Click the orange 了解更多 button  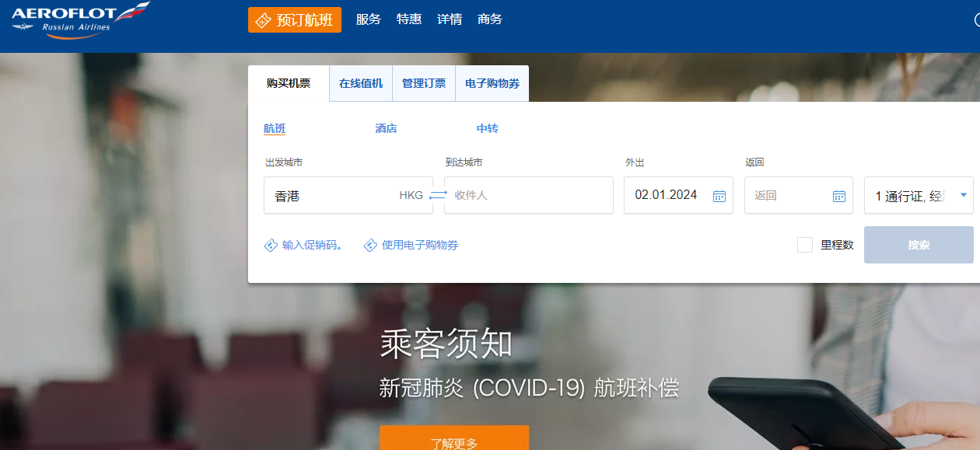tap(454, 441)
